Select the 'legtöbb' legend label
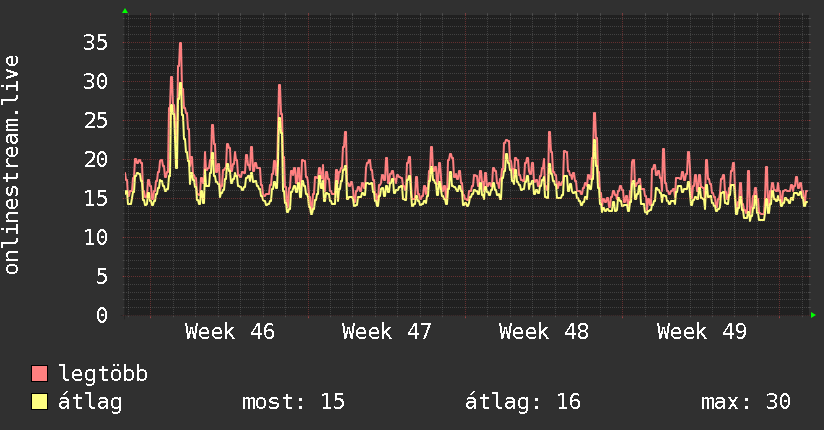Image resolution: width=824 pixels, height=430 pixels. point(103,374)
